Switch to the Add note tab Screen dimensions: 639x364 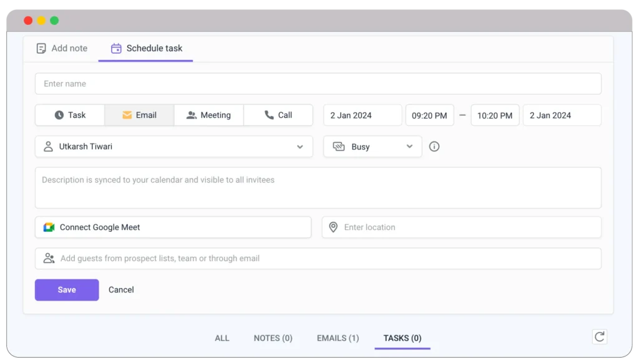click(61, 48)
